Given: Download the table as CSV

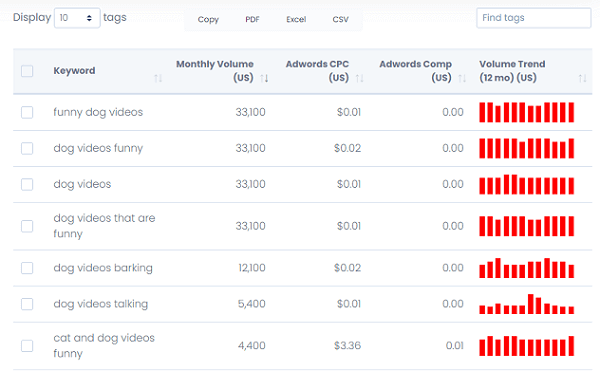Looking at the screenshot, I should pyautogui.click(x=340, y=20).
